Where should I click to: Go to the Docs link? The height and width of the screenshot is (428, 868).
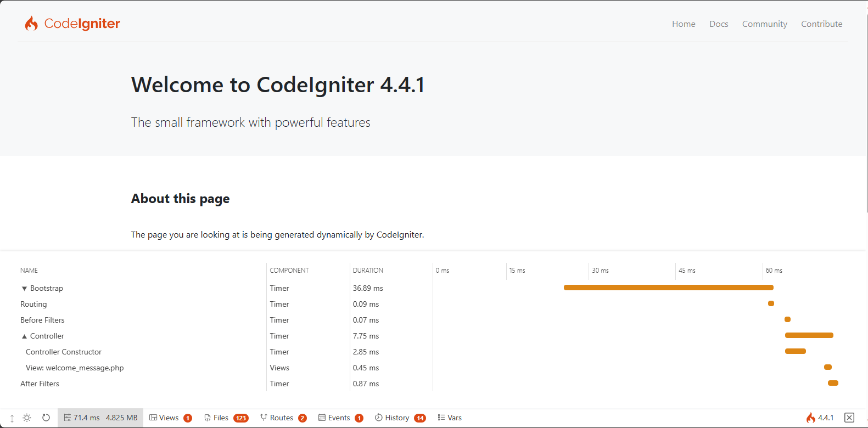[x=719, y=24]
